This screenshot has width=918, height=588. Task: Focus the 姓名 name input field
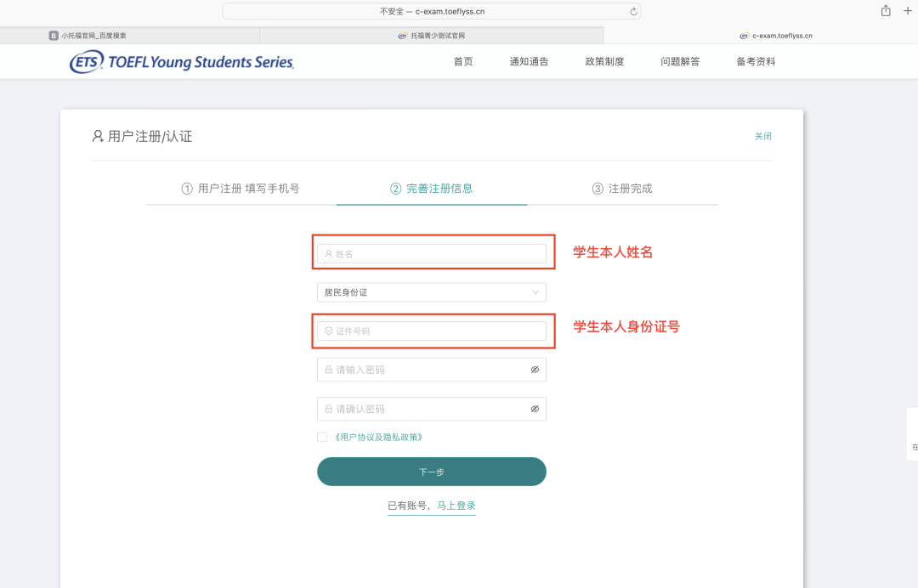coord(432,254)
